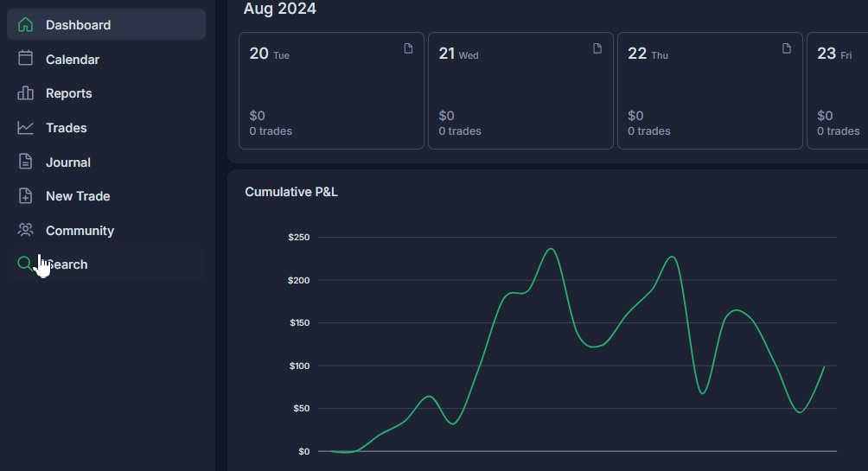Open the Reports page label
The width and height of the screenshot is (868, 471).
click(x=68, y=93)
